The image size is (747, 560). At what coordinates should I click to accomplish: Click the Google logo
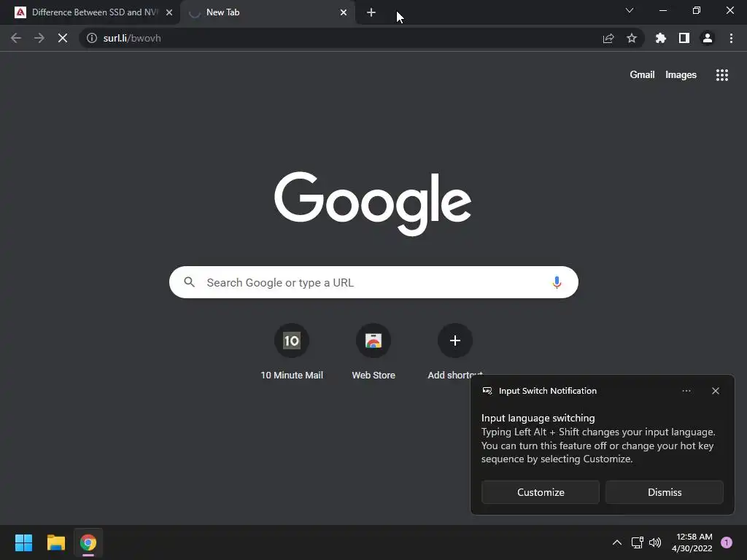373,203
